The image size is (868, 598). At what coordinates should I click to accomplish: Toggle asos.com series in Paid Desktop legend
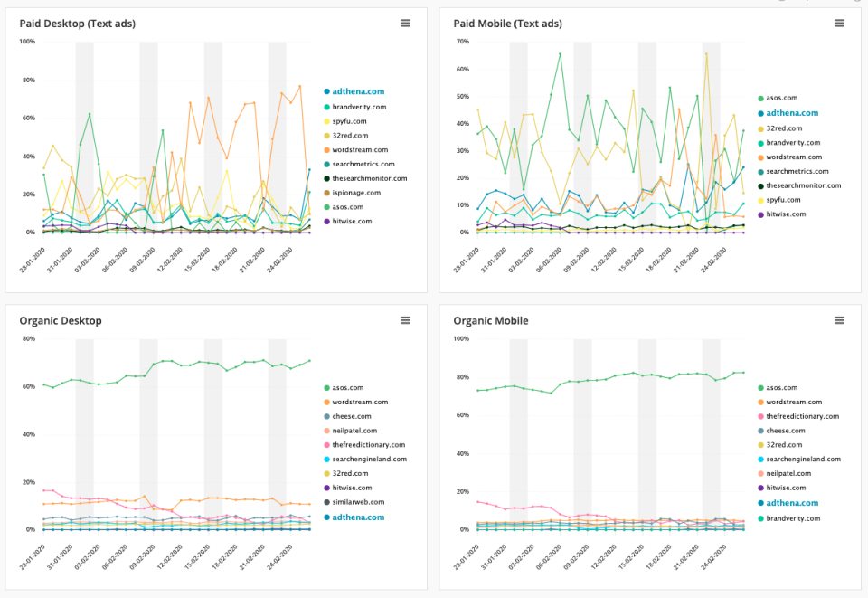coord(344,207)
